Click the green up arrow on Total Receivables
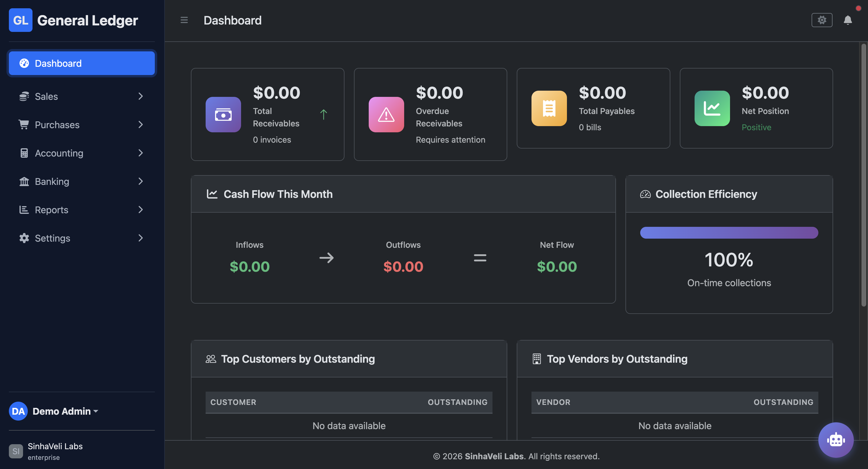Viewport: 868px width, 469px height. click(x=324, y=115)
